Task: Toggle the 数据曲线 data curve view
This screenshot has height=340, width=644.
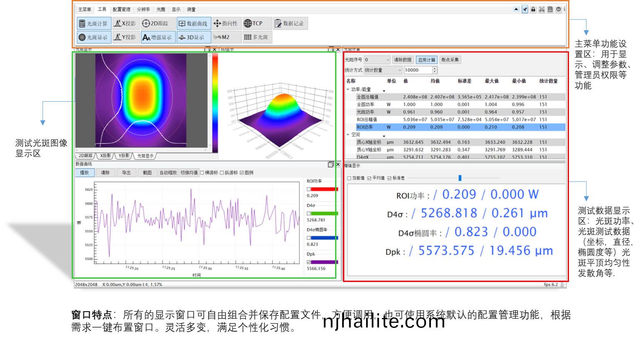Action: (x=193, y=24)
